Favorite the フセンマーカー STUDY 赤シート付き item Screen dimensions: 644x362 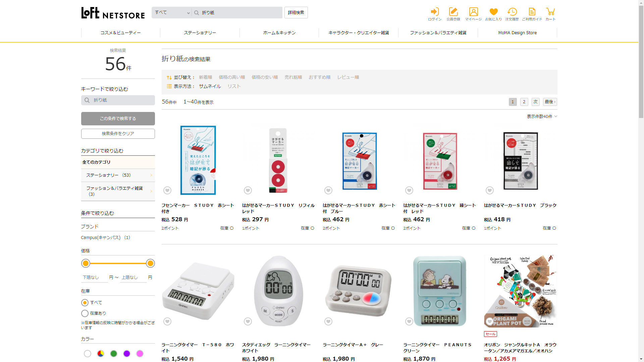tap(167, 190)
